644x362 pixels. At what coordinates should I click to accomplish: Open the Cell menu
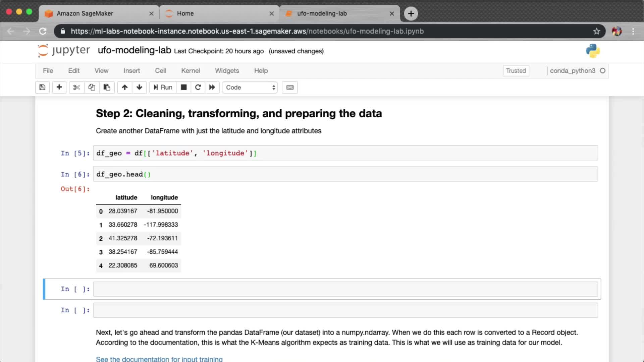(160, 71)
